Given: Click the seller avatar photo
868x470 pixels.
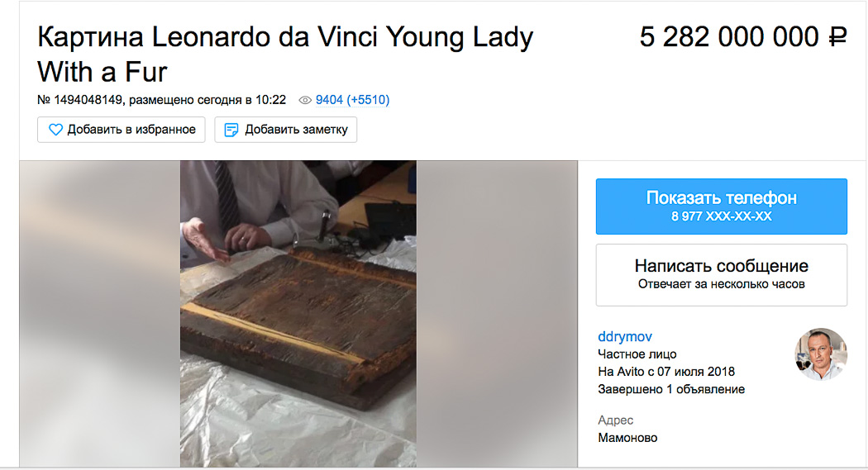Looking at the screenshot, I should click(x=821, y=354).
